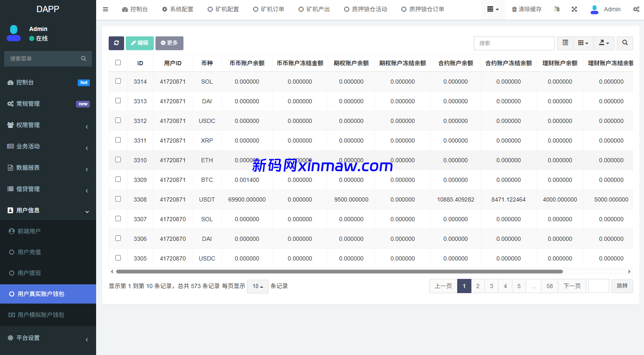
Task: Open the 矿机配置 top navigation tab
Action: 223,9
